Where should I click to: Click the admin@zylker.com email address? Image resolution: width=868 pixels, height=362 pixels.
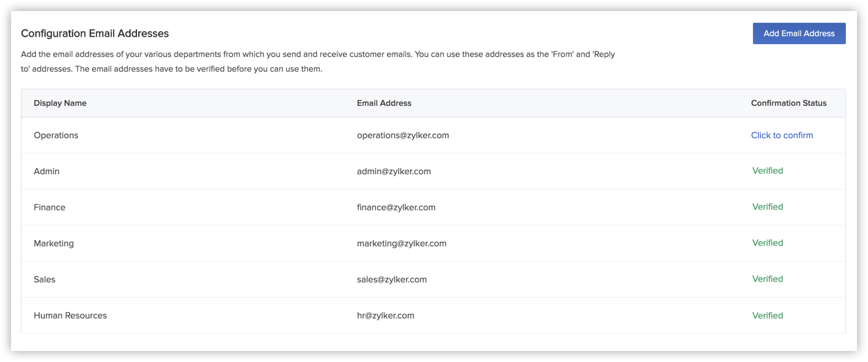(x=394, y=171)
